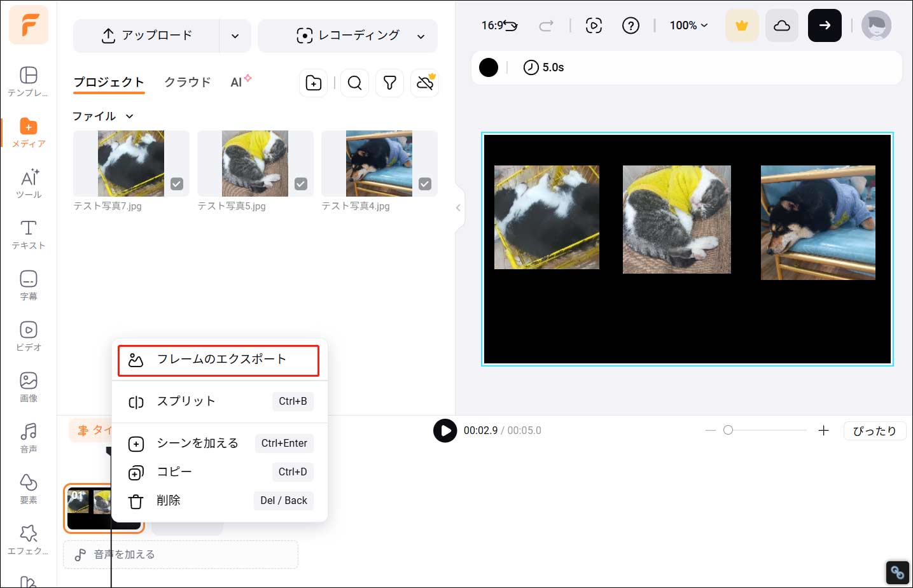
Task: Uncheck the selection on テスト写真7.jpg
Action: tap(176, 185)
